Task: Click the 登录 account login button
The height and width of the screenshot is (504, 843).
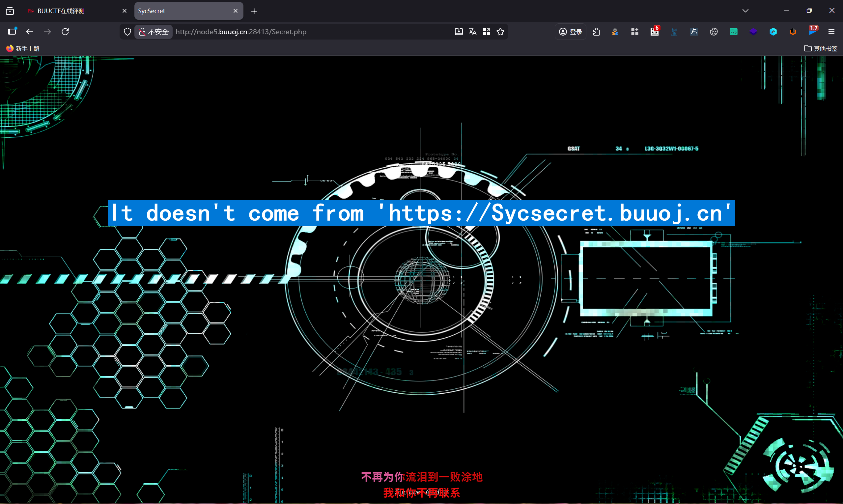Action: pos(571,32)
